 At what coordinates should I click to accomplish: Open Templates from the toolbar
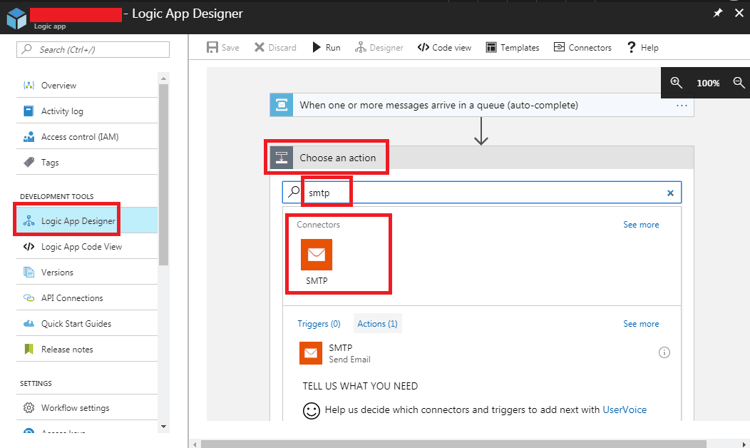(x=512, y=47)
